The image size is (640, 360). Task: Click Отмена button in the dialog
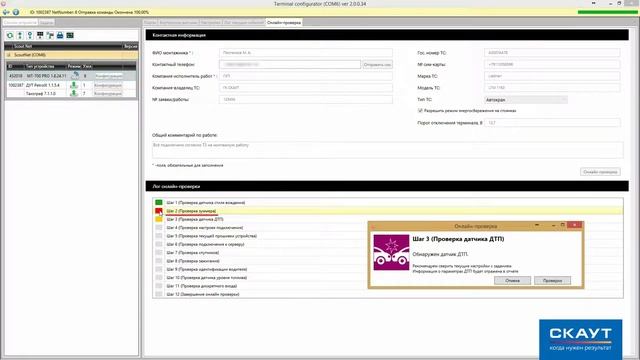coord(512,281)
